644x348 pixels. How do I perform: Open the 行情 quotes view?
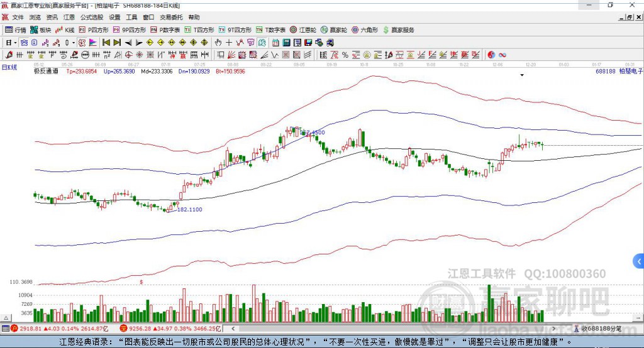click(15, 30)
